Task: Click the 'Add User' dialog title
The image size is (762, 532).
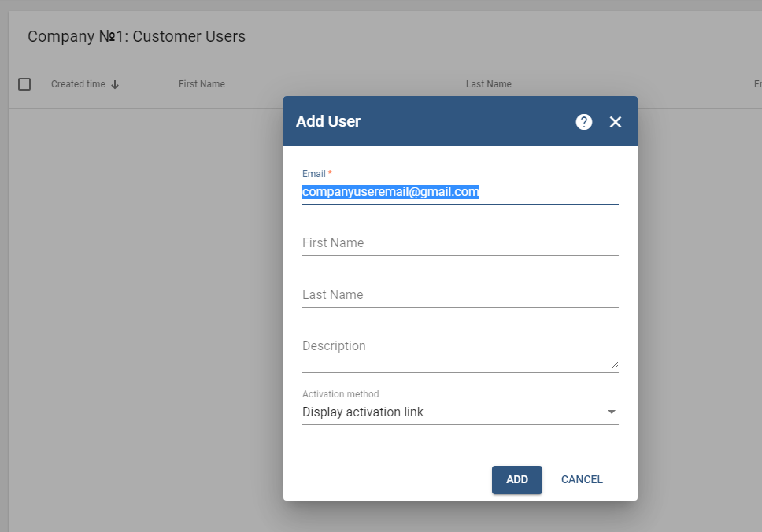Action: point(328,122)
